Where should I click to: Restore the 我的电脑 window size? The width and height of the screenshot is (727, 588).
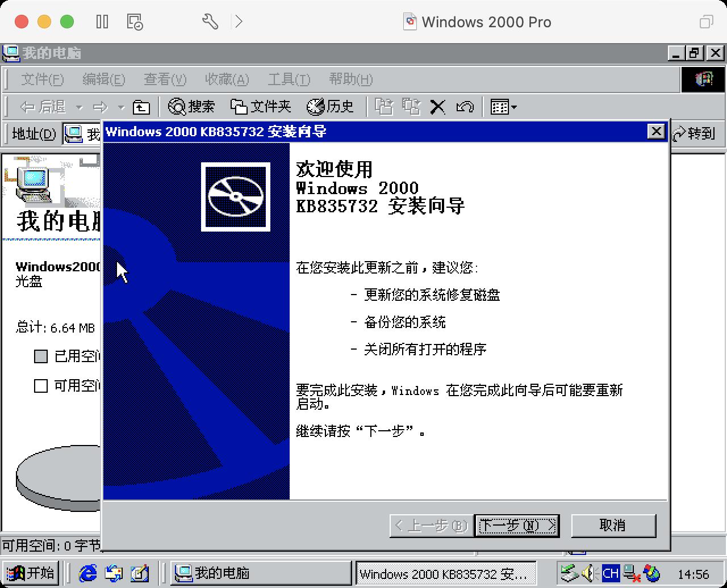(694, 53)
